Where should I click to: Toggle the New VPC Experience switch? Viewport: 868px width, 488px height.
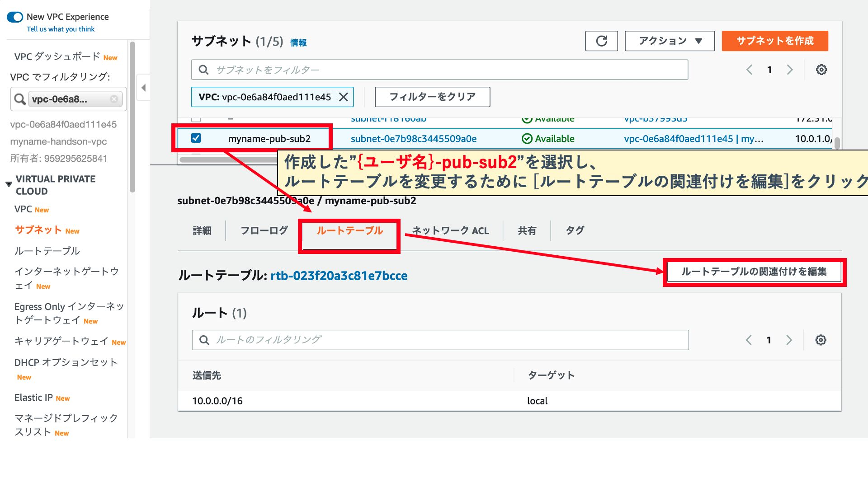pyautogui.click(x=15, y=17)
